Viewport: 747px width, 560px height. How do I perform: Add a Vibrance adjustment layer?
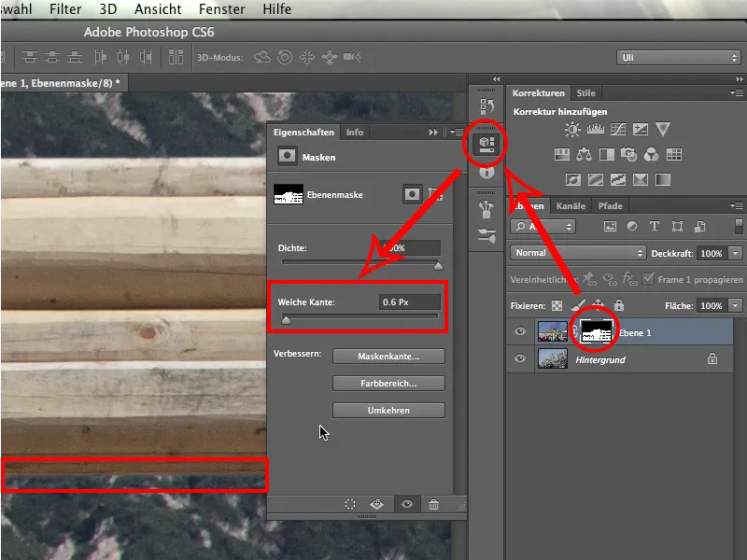[663, 129]
